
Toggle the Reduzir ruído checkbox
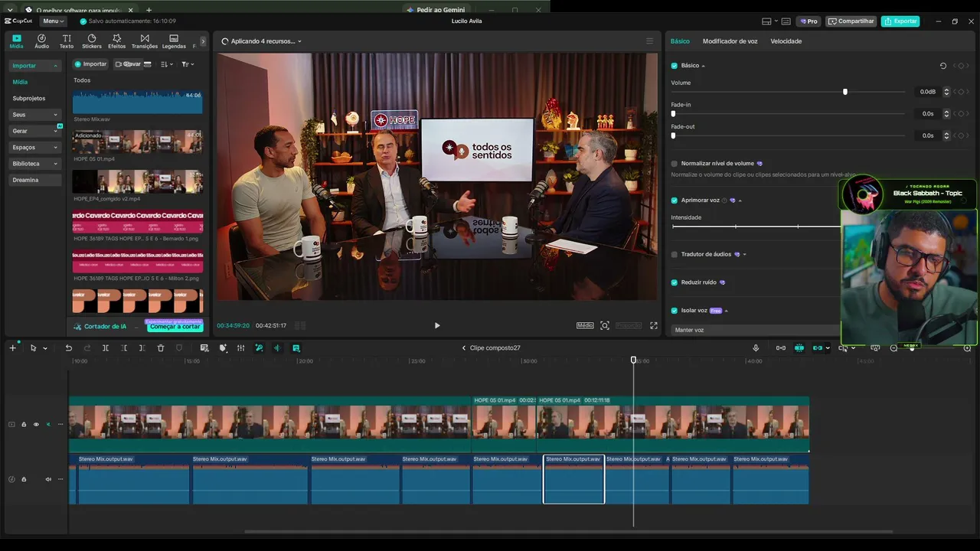coord(675,282)
